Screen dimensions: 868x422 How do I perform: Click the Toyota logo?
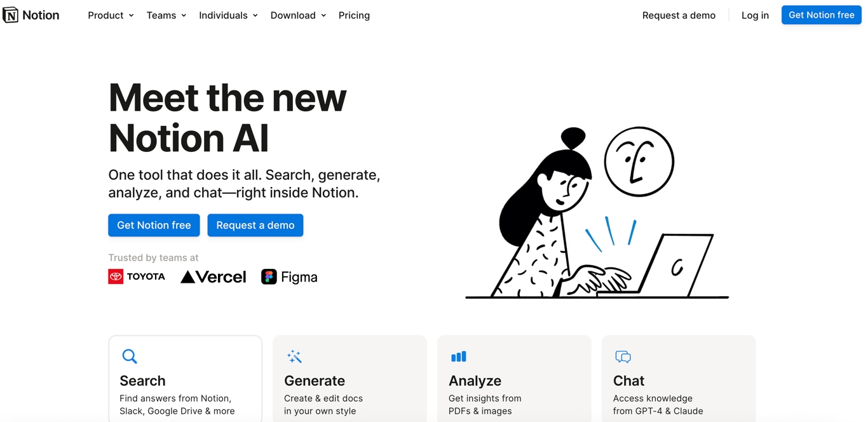137,276
